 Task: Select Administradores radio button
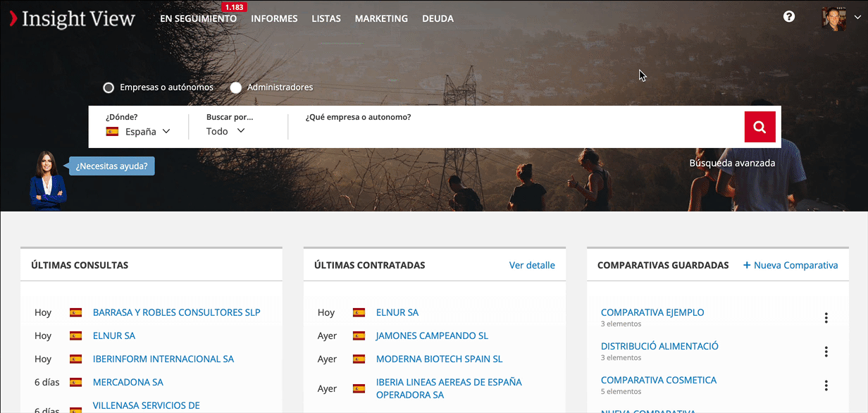pos(236,87)
